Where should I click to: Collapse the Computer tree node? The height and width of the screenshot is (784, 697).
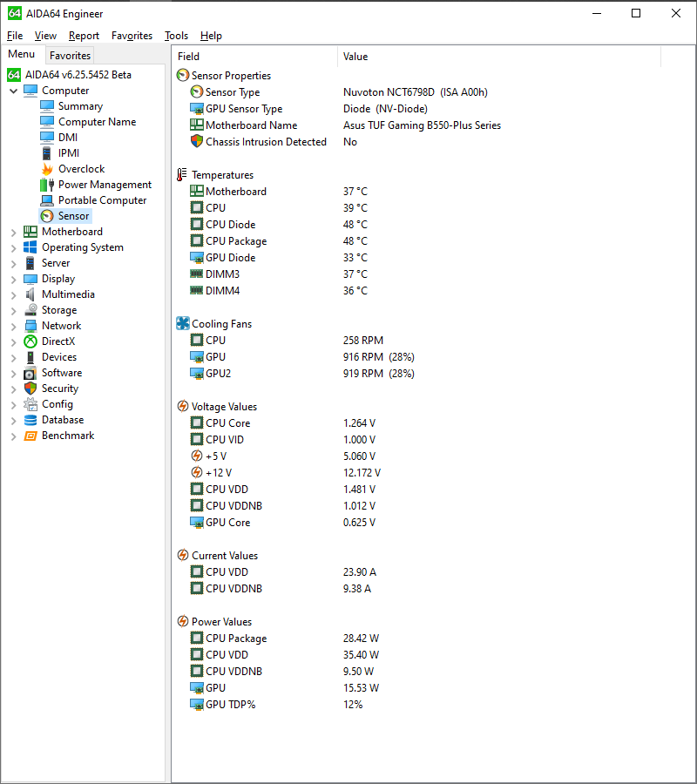(x=13, y=91)
